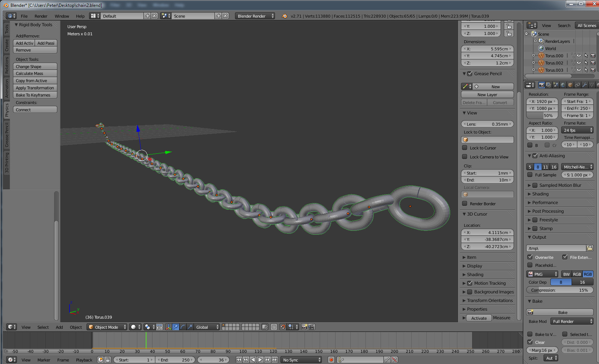Expand the Transform Orientations panel
599x364 pixels.
point(489,300)
